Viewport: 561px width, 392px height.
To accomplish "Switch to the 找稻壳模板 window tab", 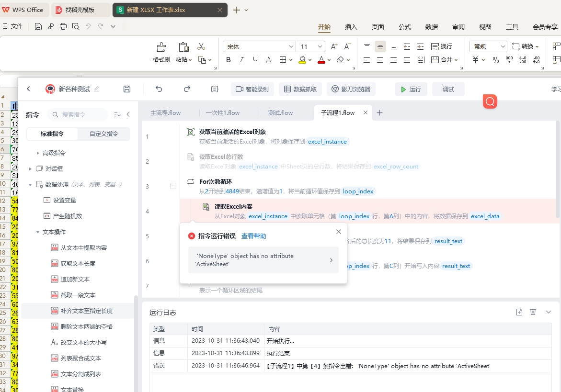I will pos(80,10).
